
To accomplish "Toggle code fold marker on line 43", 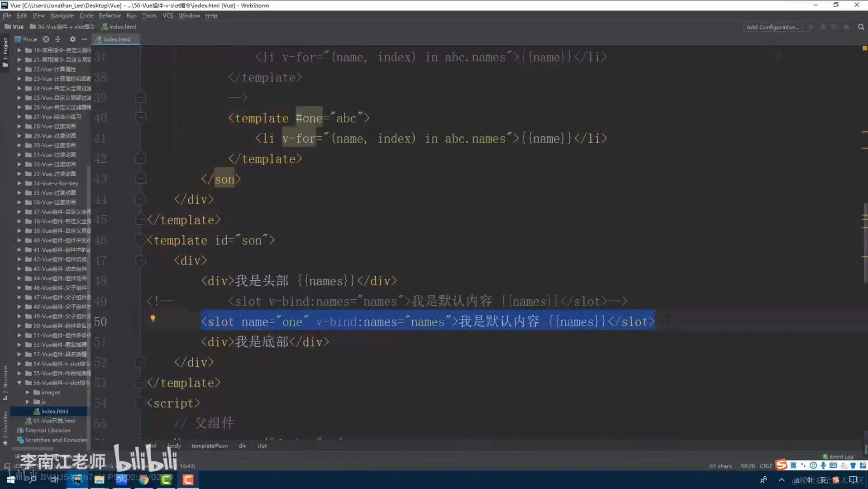I will [141, 179].
